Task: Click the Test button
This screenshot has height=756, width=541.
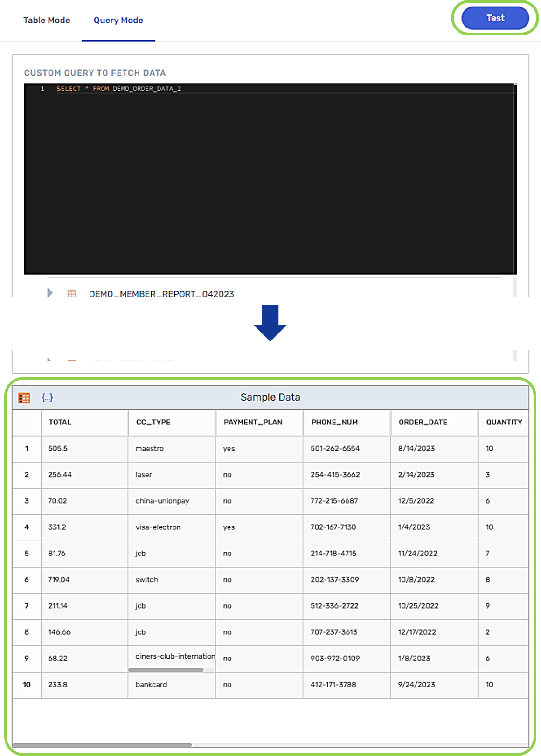Action: pos(495,18)
